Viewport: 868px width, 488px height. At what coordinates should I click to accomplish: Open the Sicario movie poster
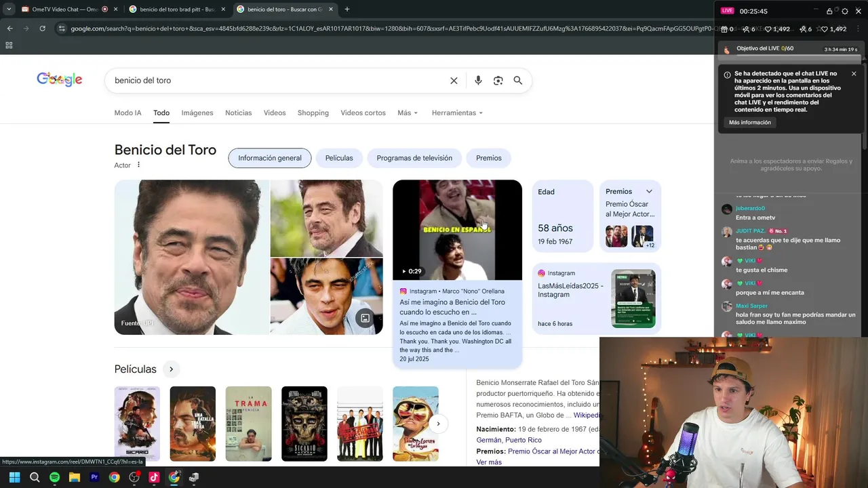[x=137, y=424]
